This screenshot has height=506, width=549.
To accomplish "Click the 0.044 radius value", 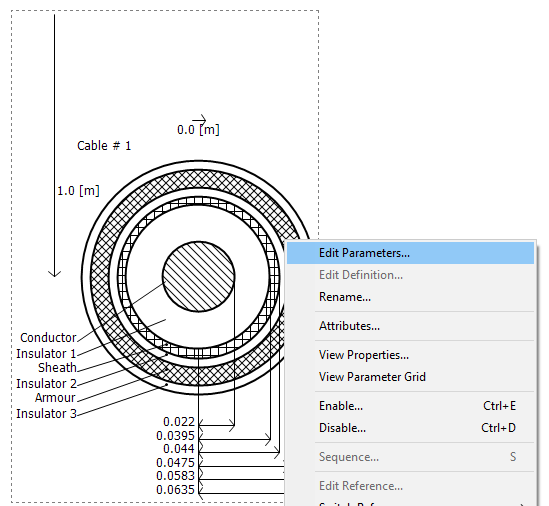I will coord(179,449).
